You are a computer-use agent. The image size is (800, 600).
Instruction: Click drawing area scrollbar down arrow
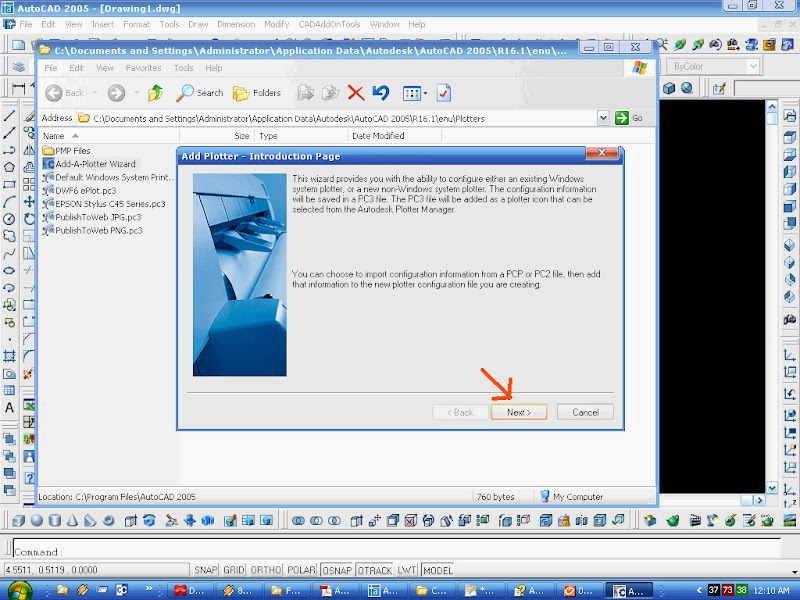pos(772,487)
